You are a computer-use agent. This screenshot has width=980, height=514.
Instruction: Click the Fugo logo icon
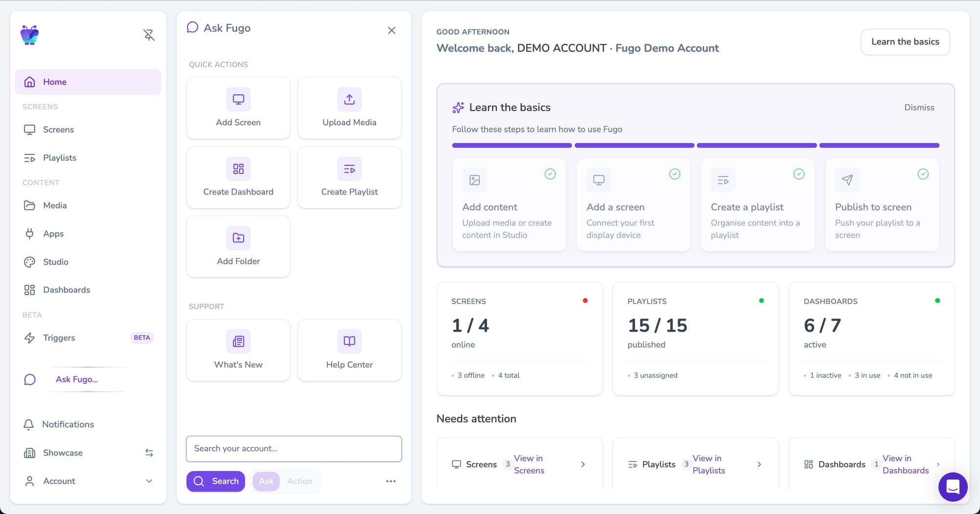[29, 35]
